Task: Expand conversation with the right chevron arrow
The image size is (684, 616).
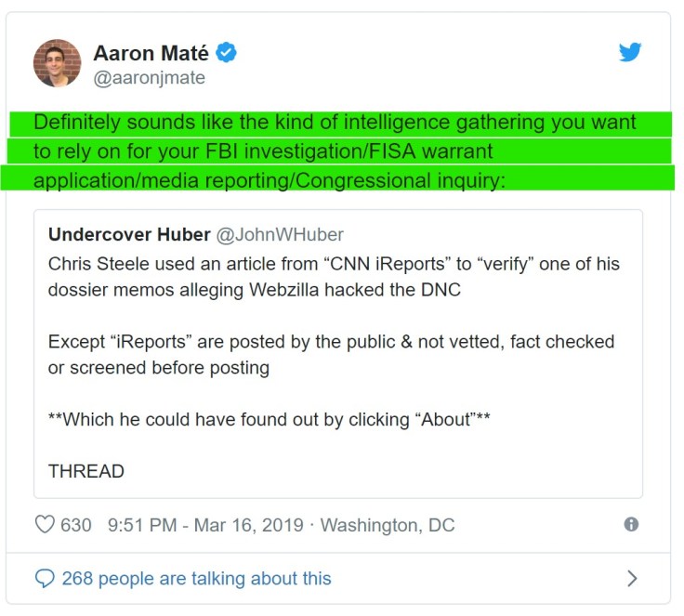Action: tap(632, 579)
